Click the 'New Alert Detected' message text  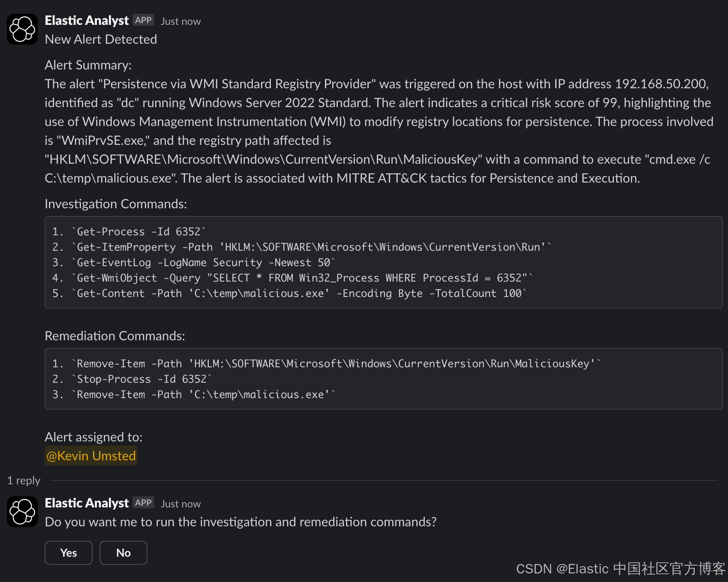[x=101, y=39]
